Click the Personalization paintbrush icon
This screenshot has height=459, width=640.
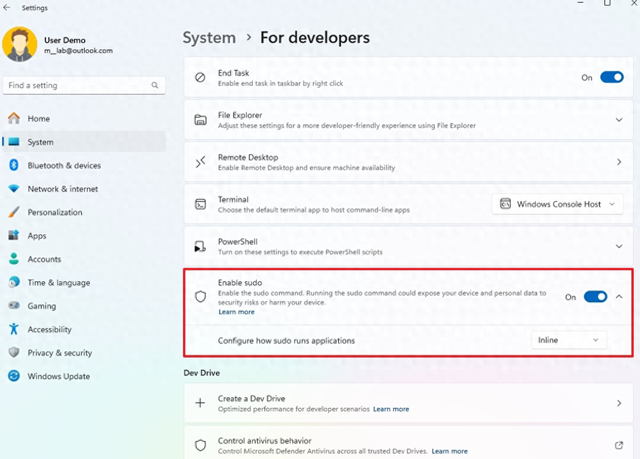pos(14,212)
